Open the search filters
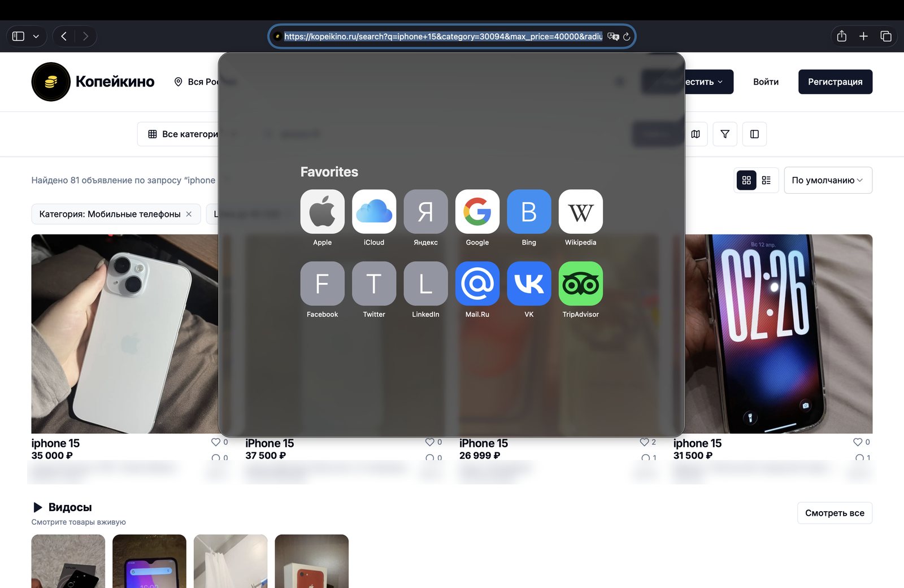This screenshot has width=904, height=588. point(725,134)
